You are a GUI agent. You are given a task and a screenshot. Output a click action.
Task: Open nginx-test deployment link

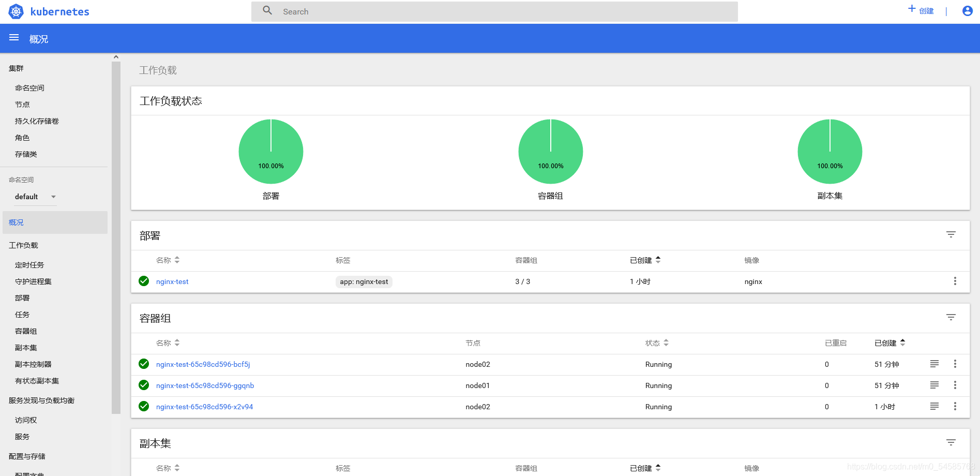(x=172, y=281)
